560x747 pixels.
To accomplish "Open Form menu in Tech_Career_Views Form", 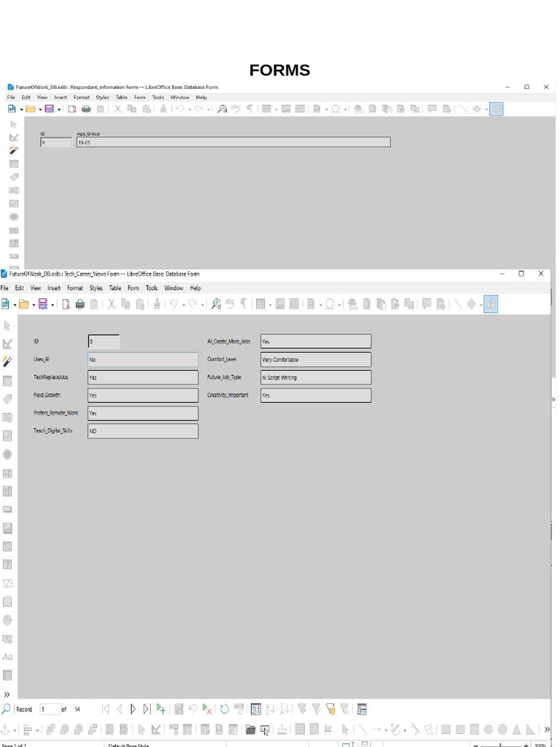I will (133, 287).
